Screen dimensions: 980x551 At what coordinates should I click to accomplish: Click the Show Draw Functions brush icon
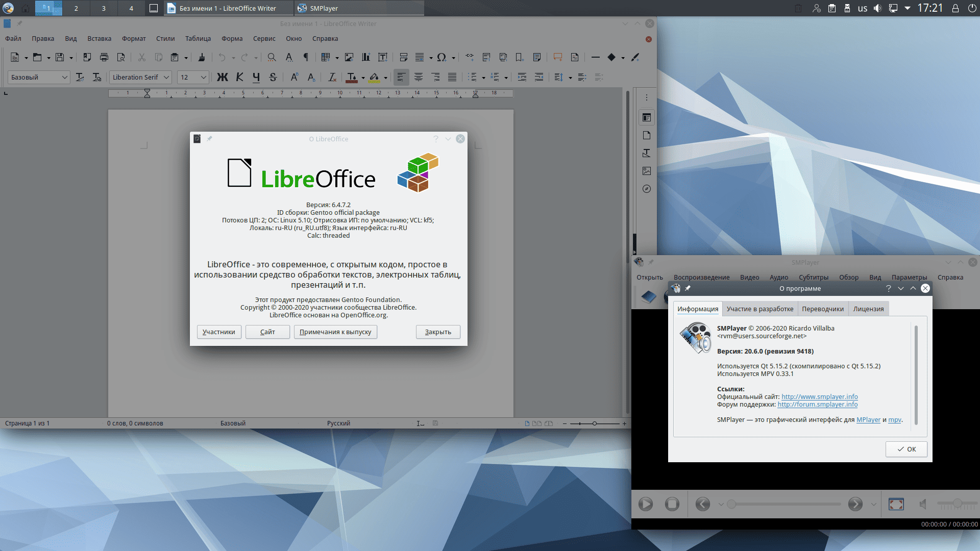click(635, 58)
